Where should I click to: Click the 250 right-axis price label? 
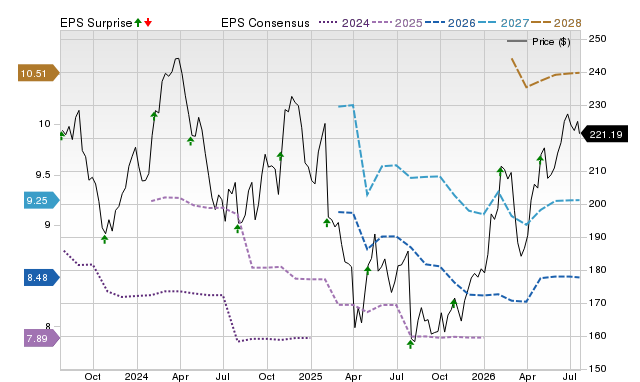597,39
